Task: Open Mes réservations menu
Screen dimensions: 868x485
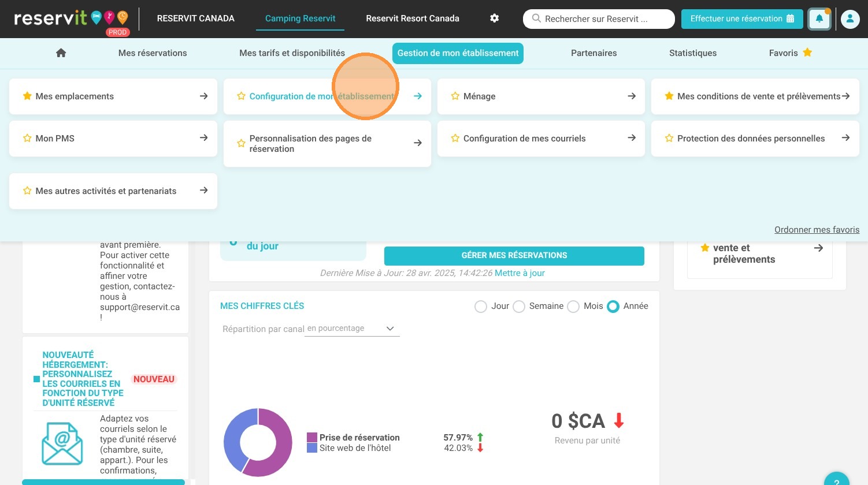Action: [153, 53]
